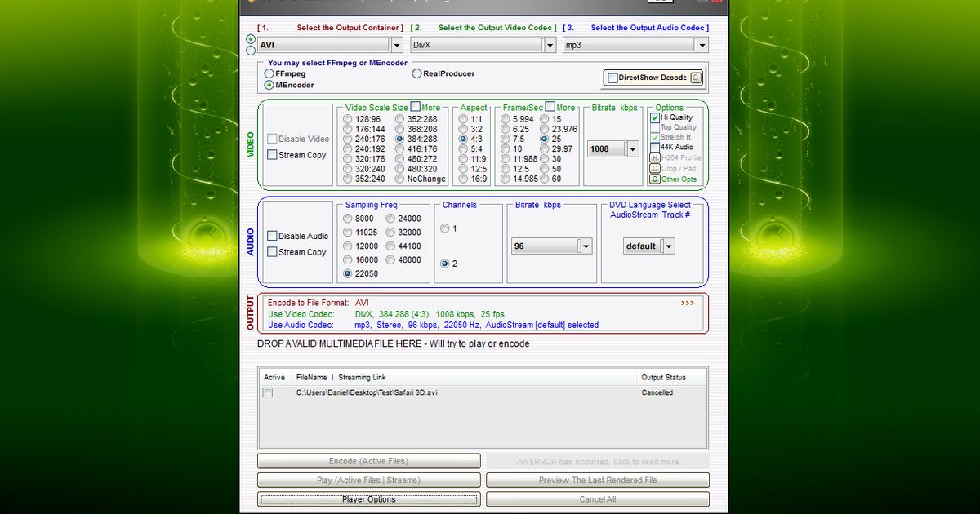Select 8000 sampling frequency

tap(348, 219)
